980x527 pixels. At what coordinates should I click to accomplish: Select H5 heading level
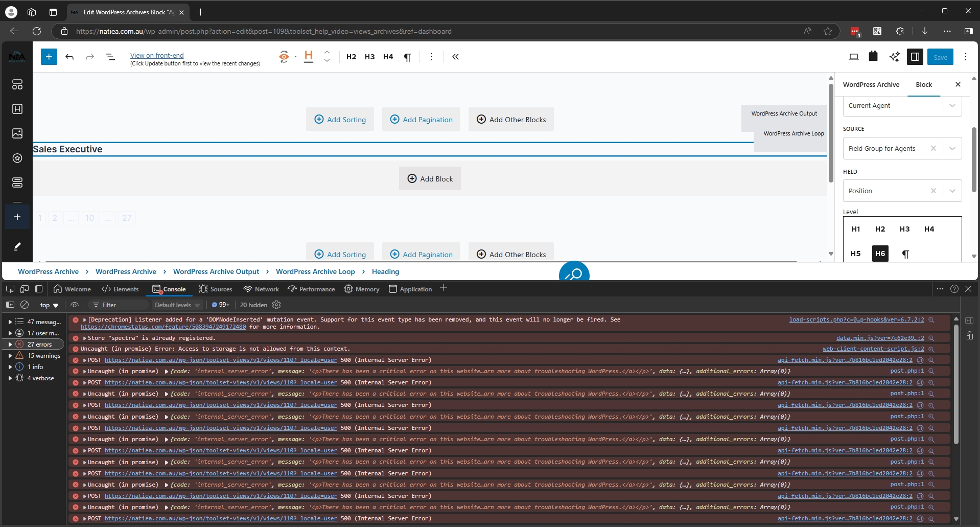(856, 254)
